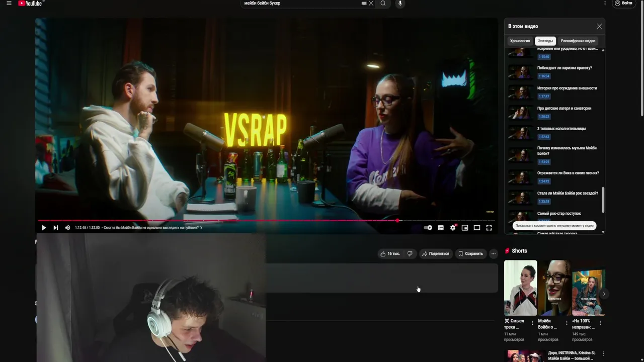Select chapter 3 топовых исполнительницы
The height and width of the screenshot is (362, 644).
pyautogui.click(x=561, y=128)
